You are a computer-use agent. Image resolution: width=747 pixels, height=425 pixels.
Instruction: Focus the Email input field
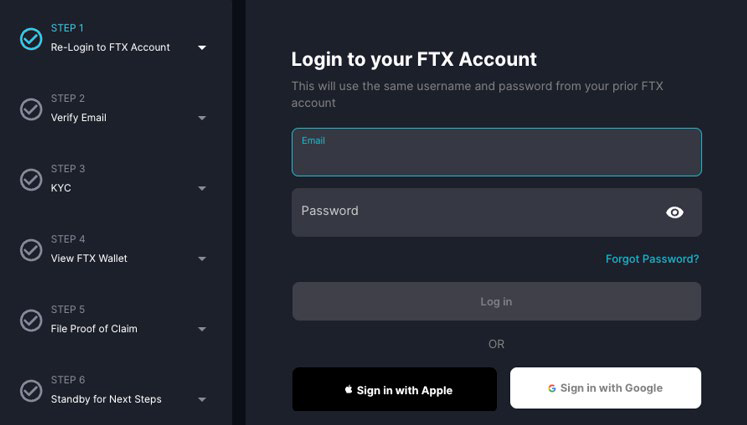click(496, 157)
